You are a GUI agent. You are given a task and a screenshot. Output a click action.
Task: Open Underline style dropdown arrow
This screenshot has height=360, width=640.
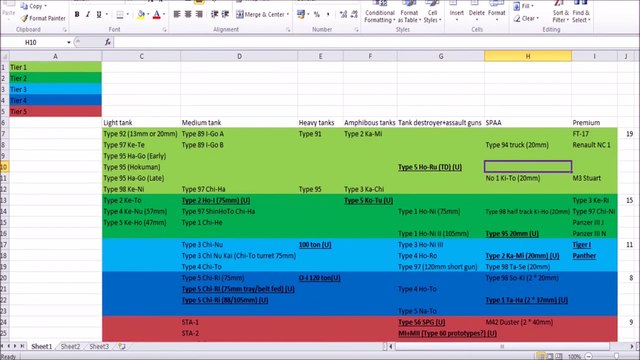107,14
